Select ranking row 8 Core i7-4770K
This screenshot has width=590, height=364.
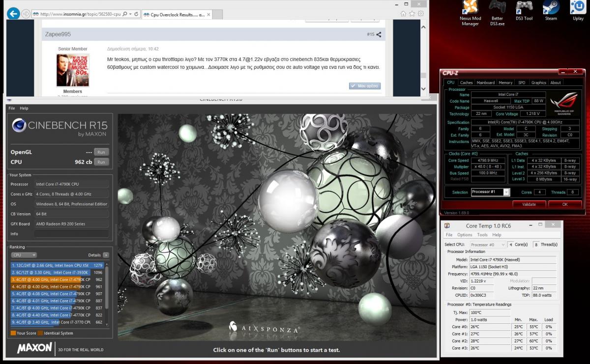pos(57,315)
